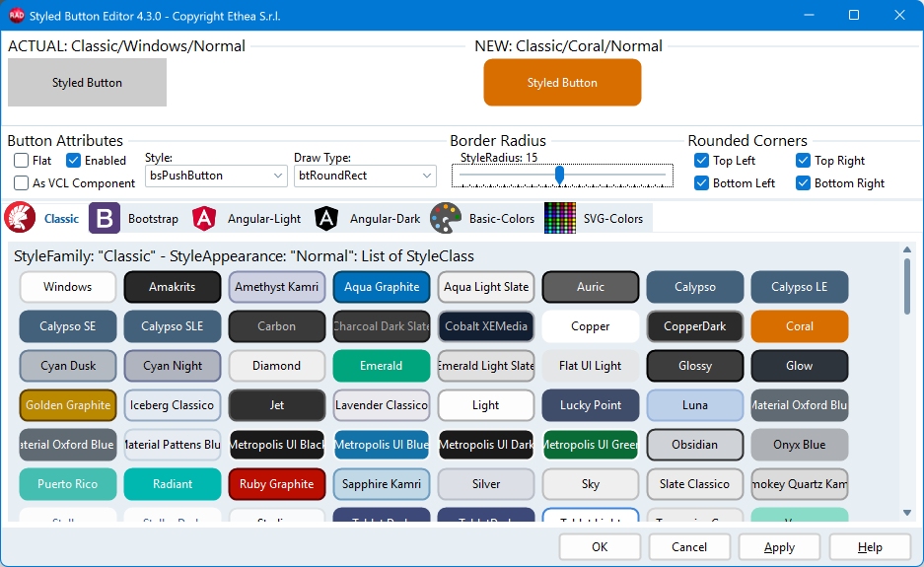The height and width of the screenshot is (567, 924).
Task: Open the Draw Type btRoundRect dropdown
Action: [365, 176]
